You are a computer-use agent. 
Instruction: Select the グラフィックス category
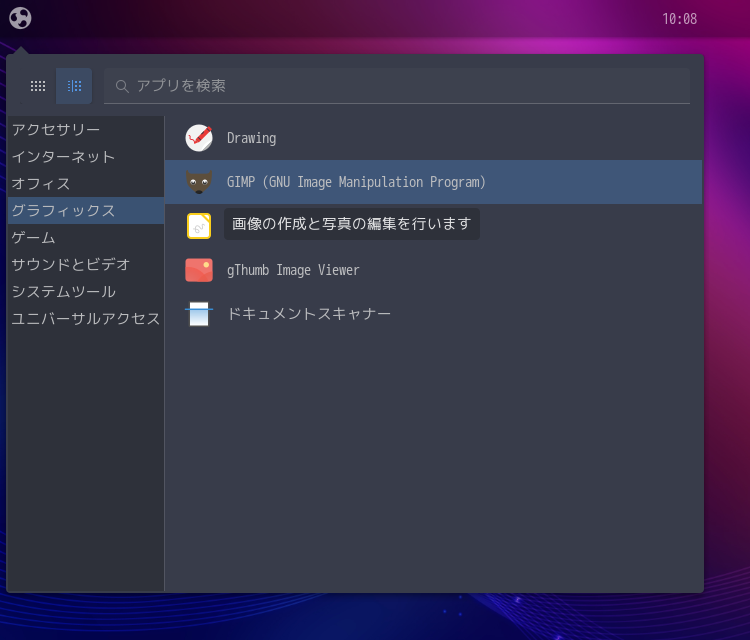86,210
